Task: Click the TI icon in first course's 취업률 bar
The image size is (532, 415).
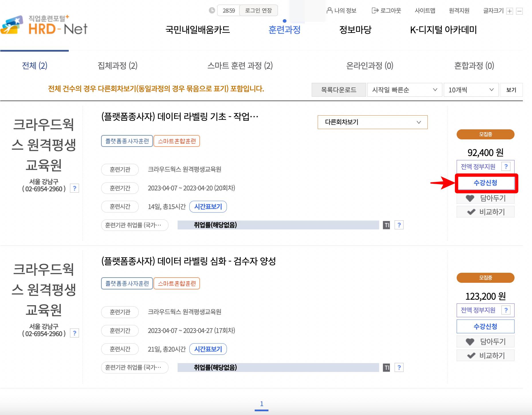Action: coord(387,225)
